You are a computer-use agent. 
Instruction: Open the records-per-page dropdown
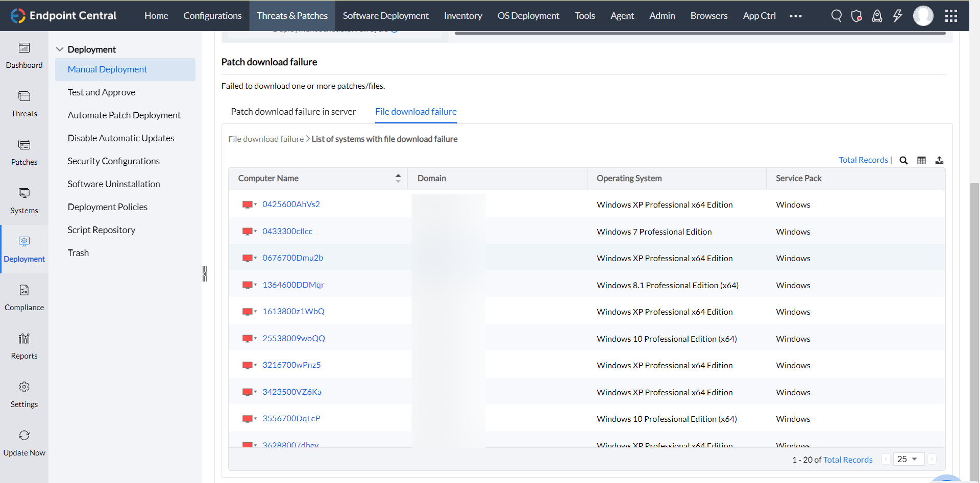(908, 459)
